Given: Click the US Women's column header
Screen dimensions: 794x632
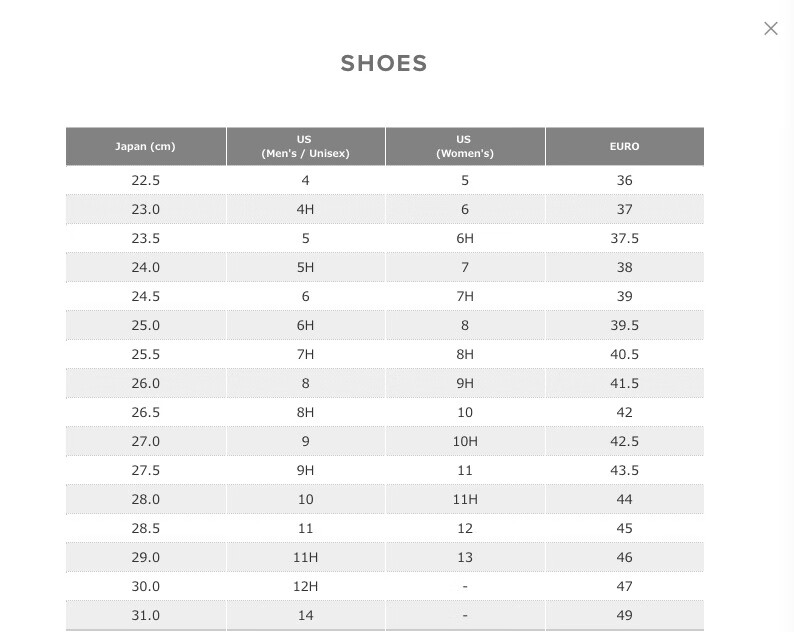Looking at the screenshot, I should [x=464, y=147].
